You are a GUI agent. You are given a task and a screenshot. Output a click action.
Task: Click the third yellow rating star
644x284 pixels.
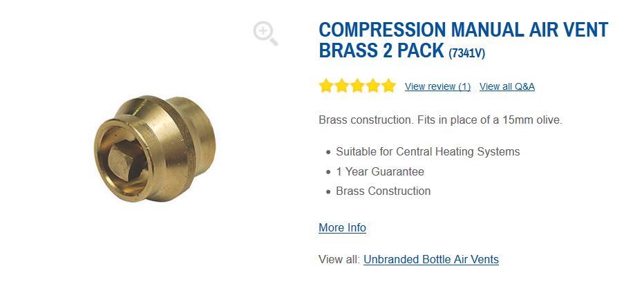357,86
